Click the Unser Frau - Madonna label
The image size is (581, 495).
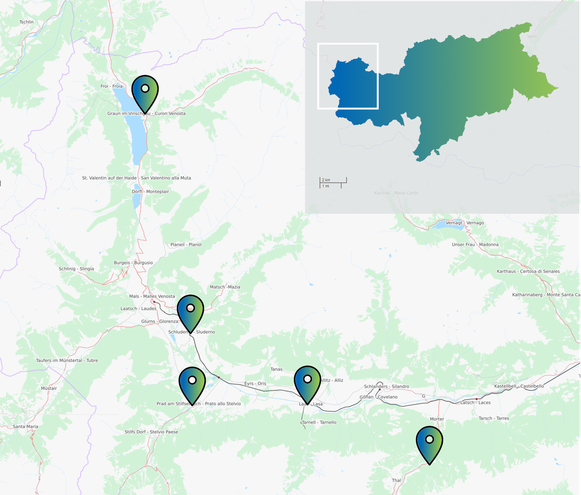[x=475, y=245]
